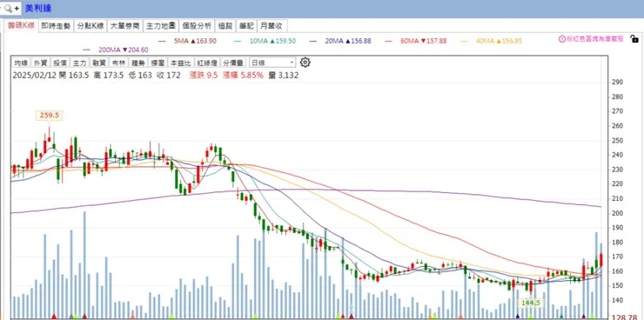Click the 60MA ▼157.88 legend label
644x320 pixels.
[x=423, y=41]
